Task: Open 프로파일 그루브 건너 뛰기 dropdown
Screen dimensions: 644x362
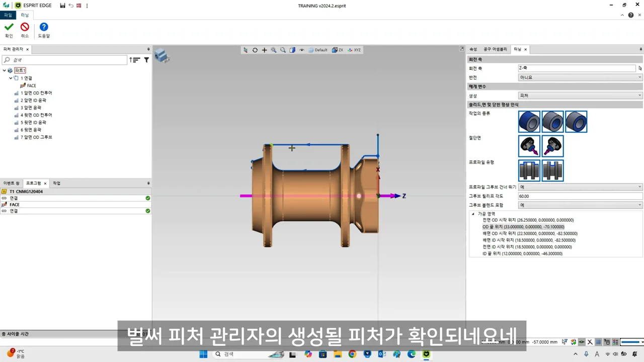Action: tap(580, 187)
